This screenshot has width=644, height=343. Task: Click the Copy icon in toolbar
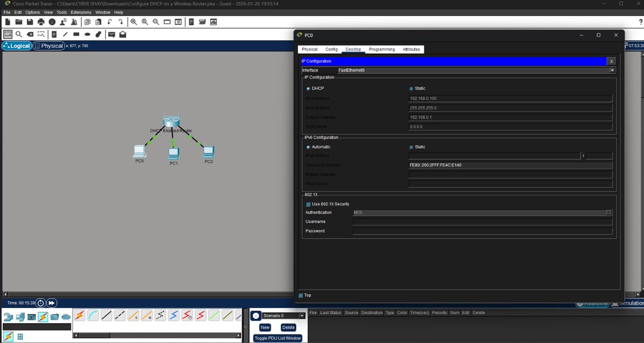(x=87, y=22)
